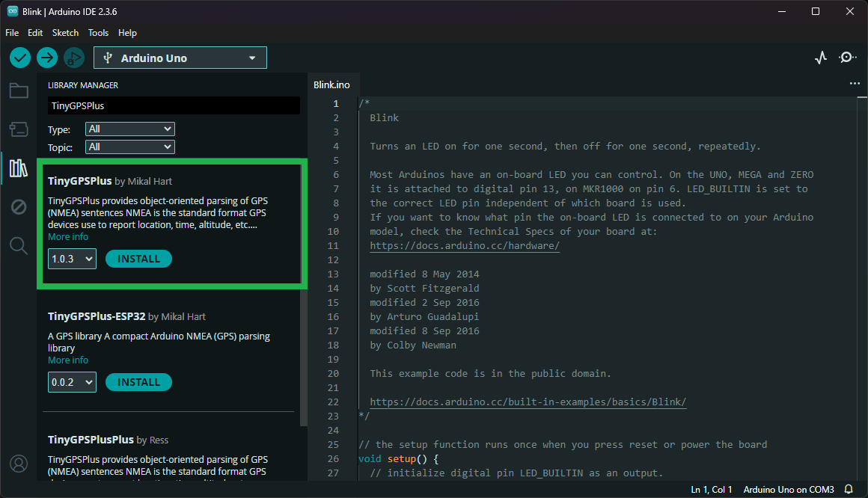Click the Arduino IDE app logo
The height and width of the screenshot is (498, 868).
pyautogui.click(x=12, y=11)
